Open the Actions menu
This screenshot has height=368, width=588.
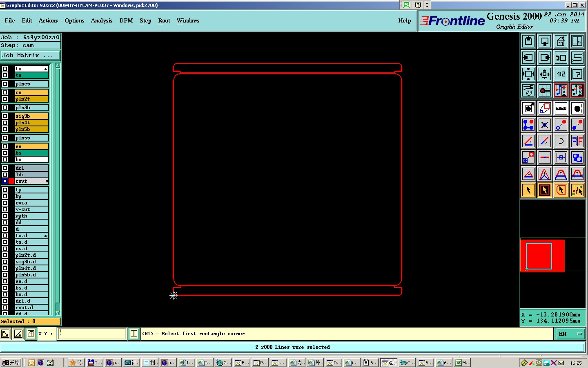pos(48,20)
